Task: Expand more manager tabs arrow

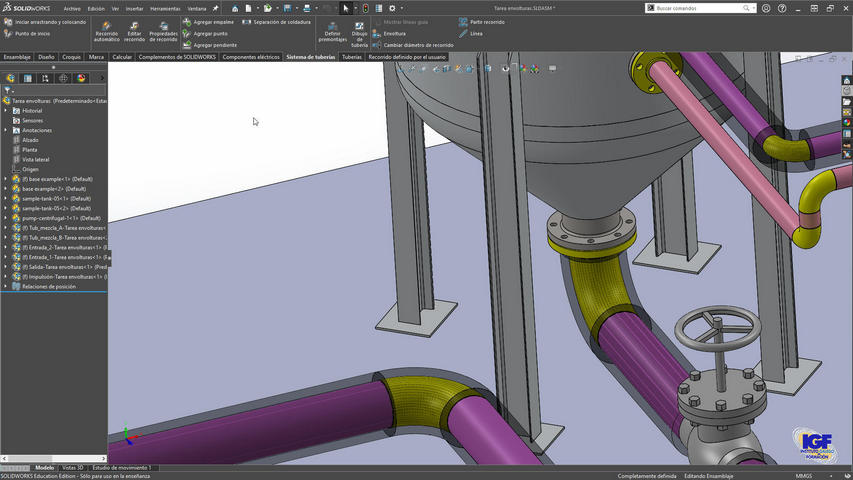Action: click(102, 78)
